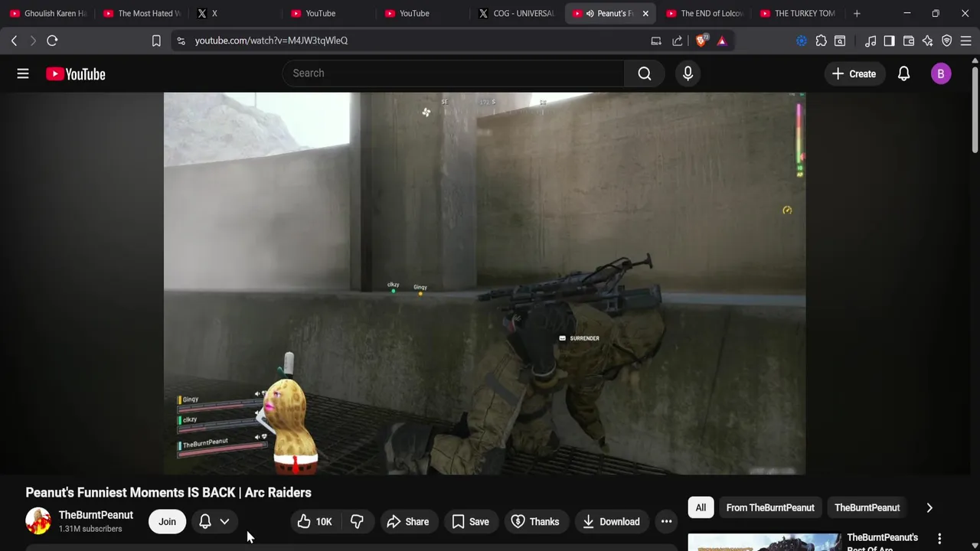Toggle channel notification bell
Screen dimensions: 980x551
204,522
